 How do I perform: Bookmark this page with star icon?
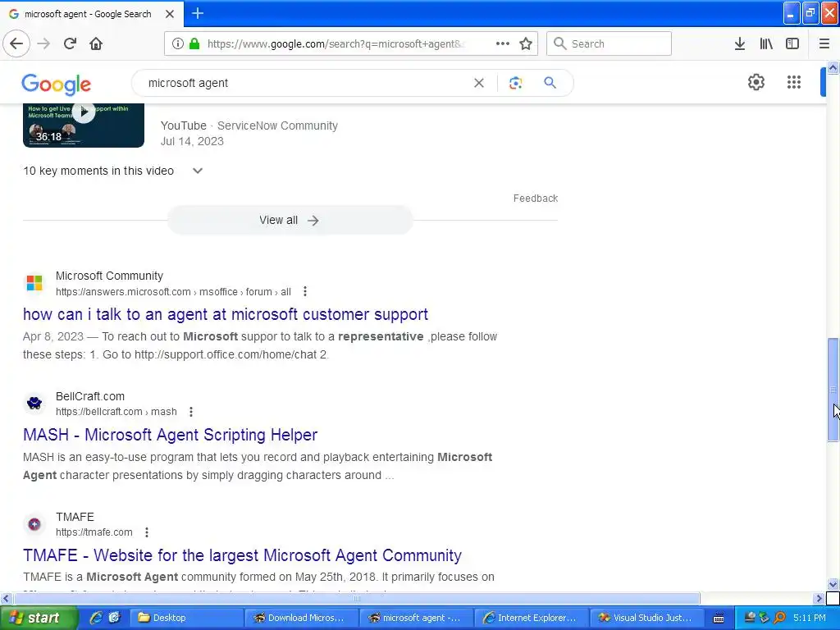526,43
